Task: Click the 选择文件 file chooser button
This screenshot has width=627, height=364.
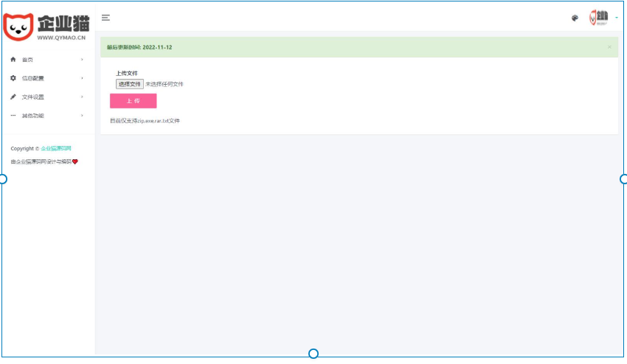Action: (x=130, y=84)
